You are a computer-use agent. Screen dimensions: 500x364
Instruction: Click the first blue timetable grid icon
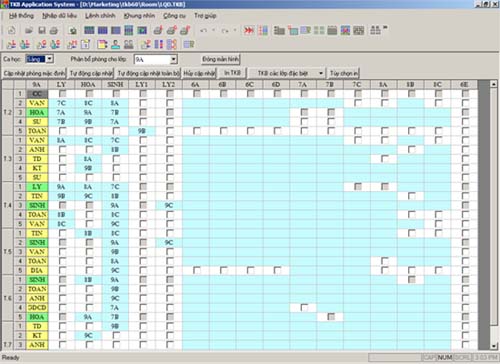point(89,31)
